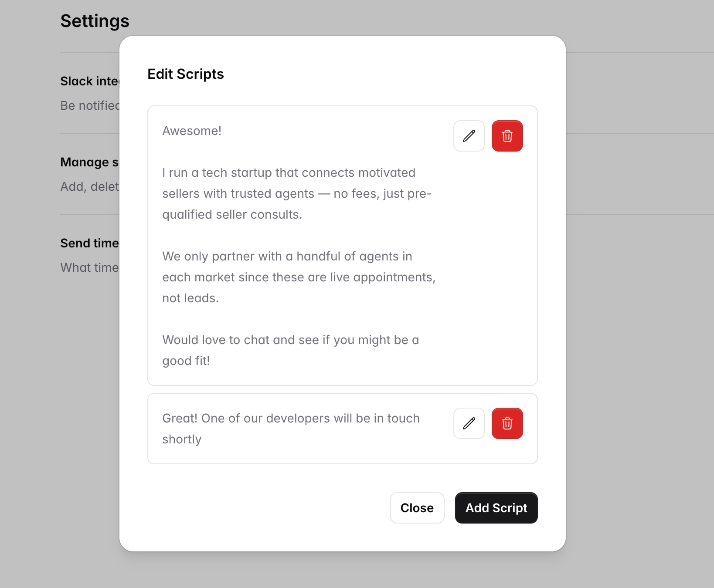Click the Close button in Edit Scripts
The image size is (714, 588).
coord(417,508)
